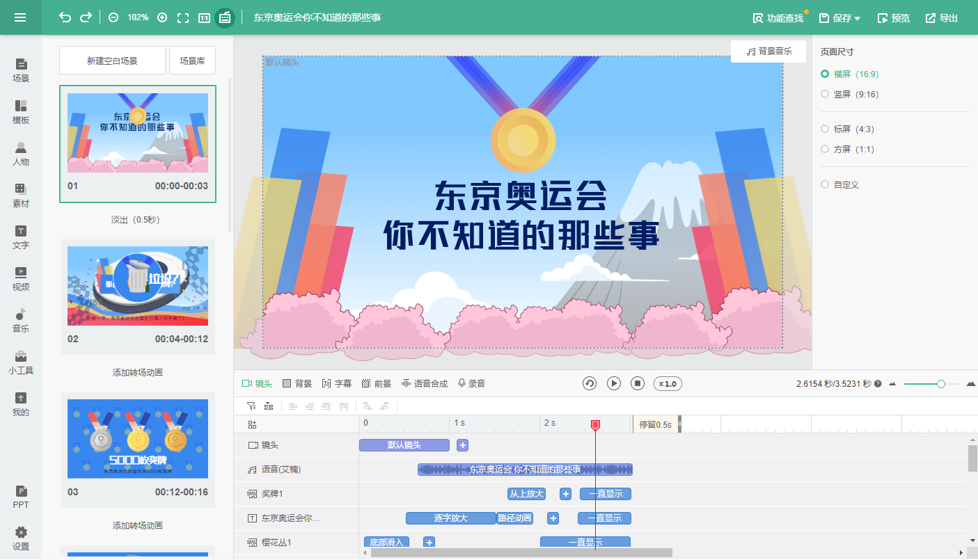Switch to the 字幕 subtitle tab
The height and width of the screenshot is (560, 978).
pyautogui.click(x=336, y=383)
